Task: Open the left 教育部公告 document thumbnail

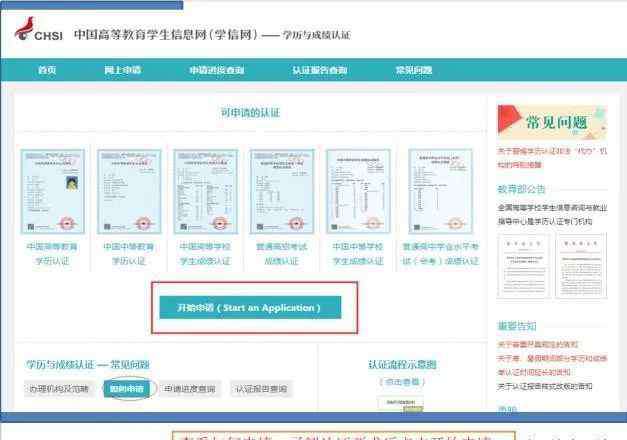Action: point(523,266)
